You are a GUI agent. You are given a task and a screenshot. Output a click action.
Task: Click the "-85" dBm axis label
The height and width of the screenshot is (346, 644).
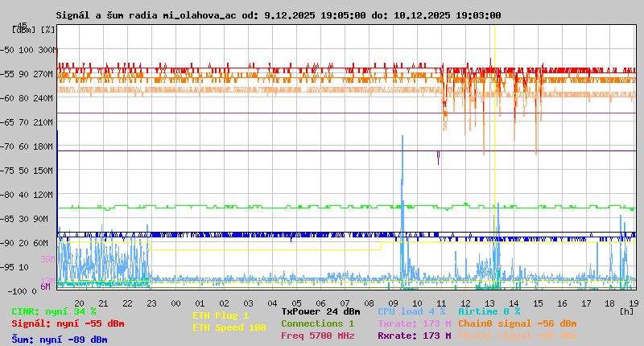[x=7, y=219]
